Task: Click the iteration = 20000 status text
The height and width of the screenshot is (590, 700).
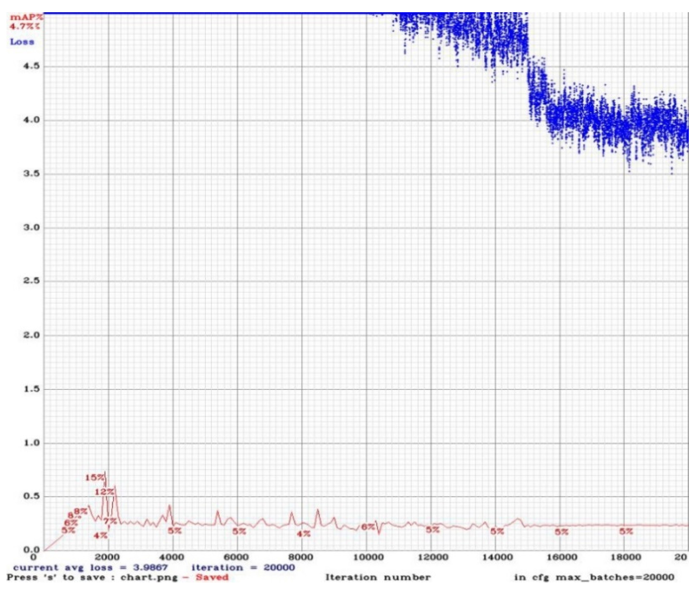Action: click(x=243, y=568)
